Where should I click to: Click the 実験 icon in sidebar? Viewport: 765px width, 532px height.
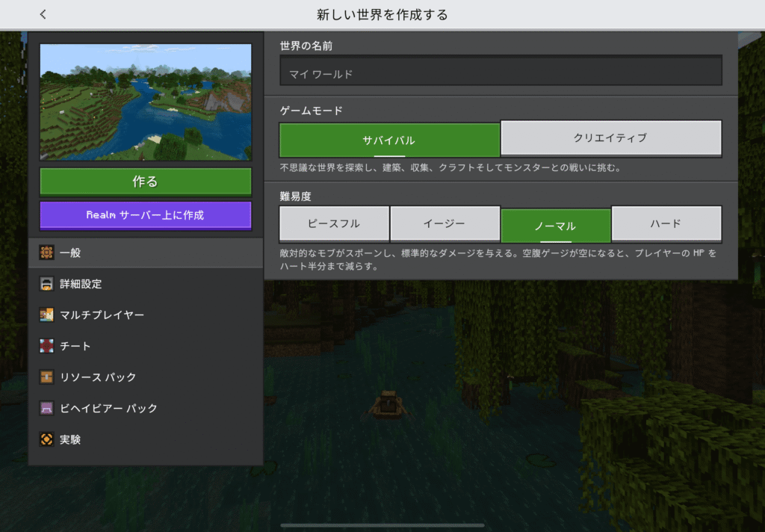click(x=47, y=439)
